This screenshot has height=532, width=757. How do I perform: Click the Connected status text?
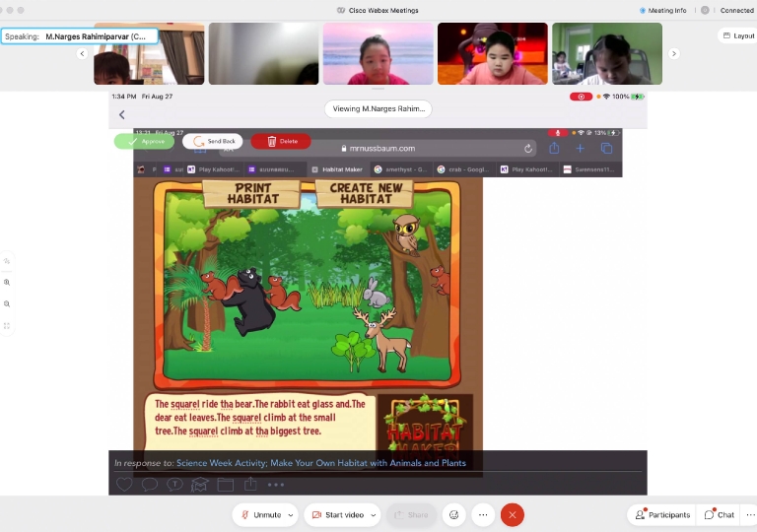[x=736, y=10]
